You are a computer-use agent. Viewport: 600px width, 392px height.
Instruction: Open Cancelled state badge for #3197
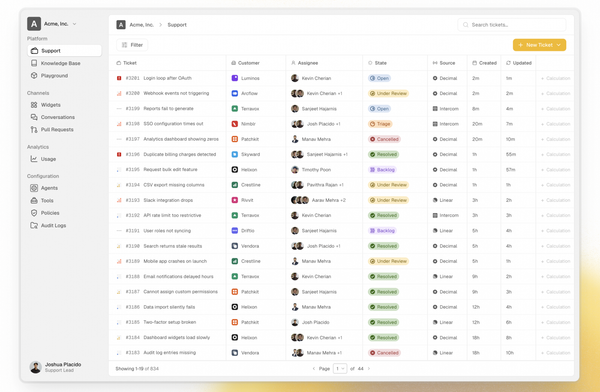(385, 139)
